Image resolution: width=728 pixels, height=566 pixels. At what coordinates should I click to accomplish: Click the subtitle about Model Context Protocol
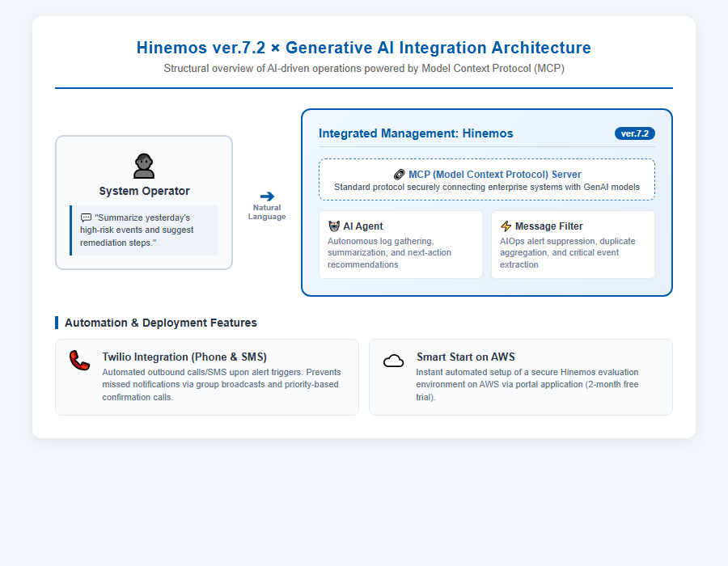point(364,69)
